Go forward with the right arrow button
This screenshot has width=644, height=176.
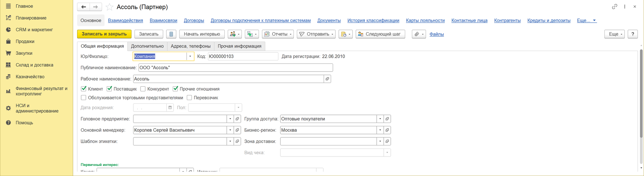click(96, 7)
